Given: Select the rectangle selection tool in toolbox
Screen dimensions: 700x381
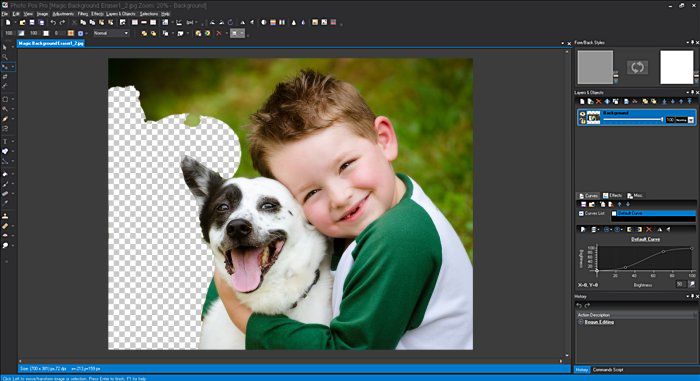Looking at the screenshot, I should pos(5,99).
